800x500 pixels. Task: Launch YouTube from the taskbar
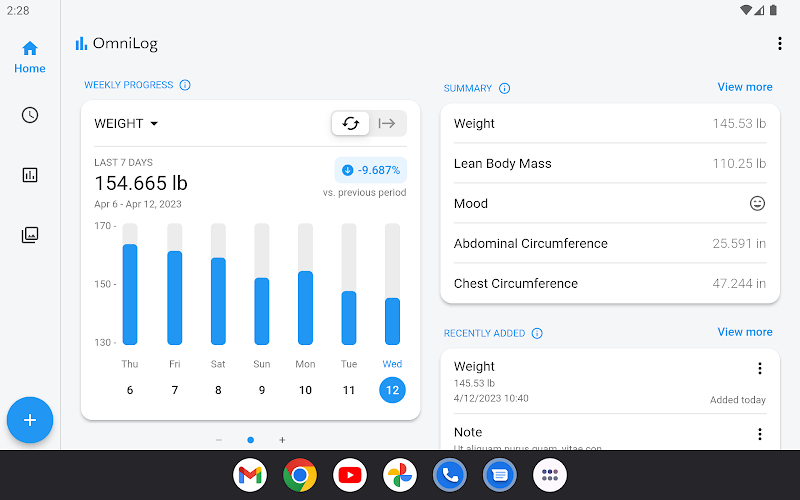(x=350, y=476)
